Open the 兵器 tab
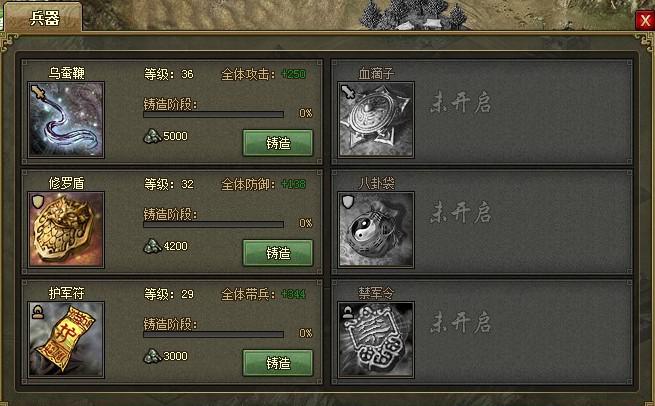The height and width of the screenshot is (406, 655). [x=44, y=18]
